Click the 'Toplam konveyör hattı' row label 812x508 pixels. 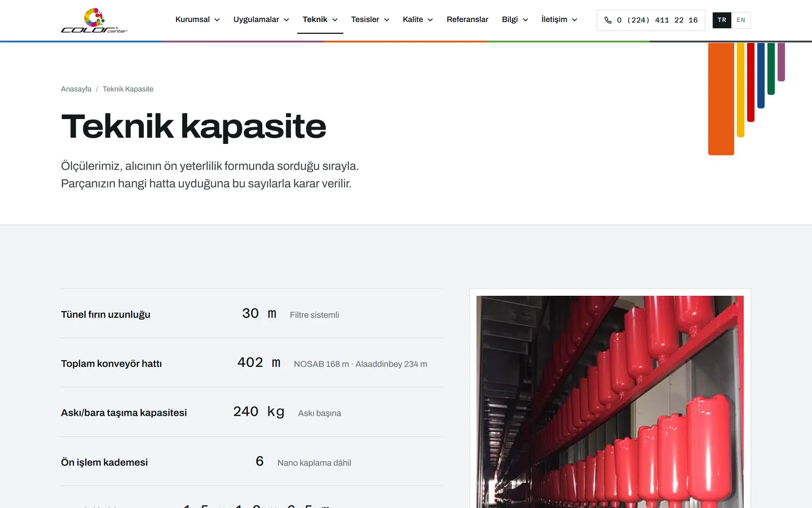111,364
